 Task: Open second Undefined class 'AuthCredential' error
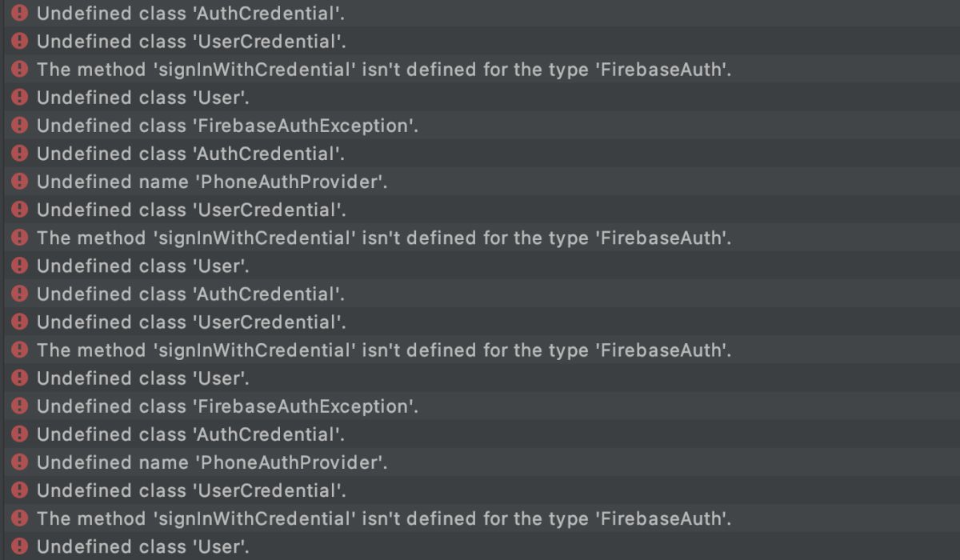(x=190, y=154)
